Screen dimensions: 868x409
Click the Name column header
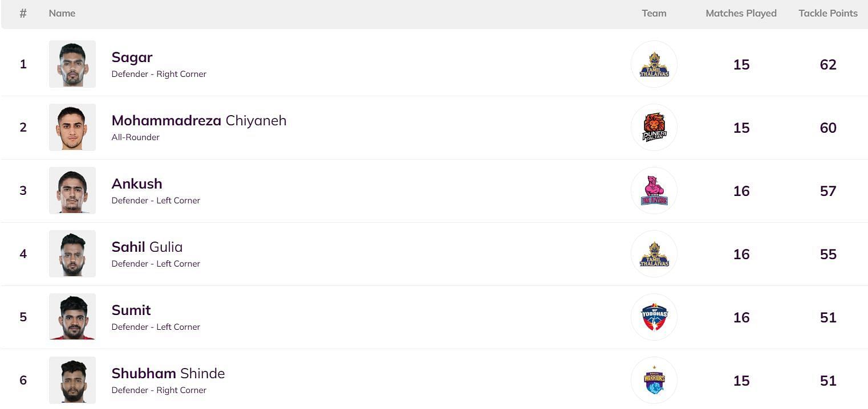pos(62,13)
